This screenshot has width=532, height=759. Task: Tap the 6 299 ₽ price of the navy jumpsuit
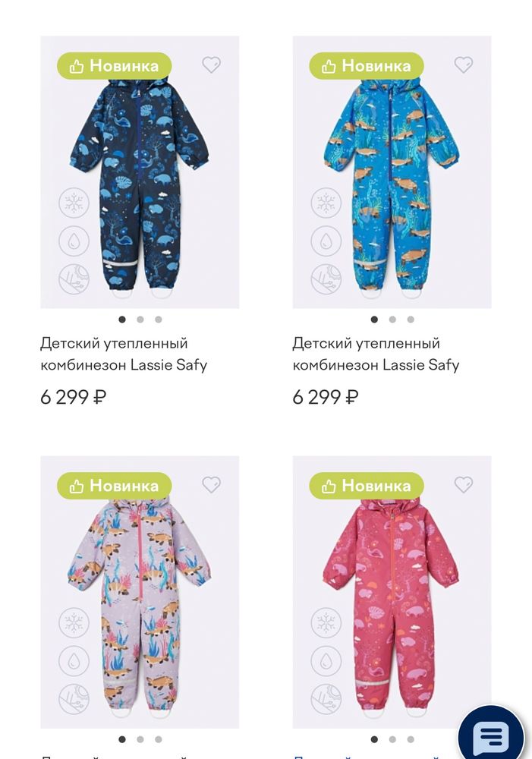(73, 398)
